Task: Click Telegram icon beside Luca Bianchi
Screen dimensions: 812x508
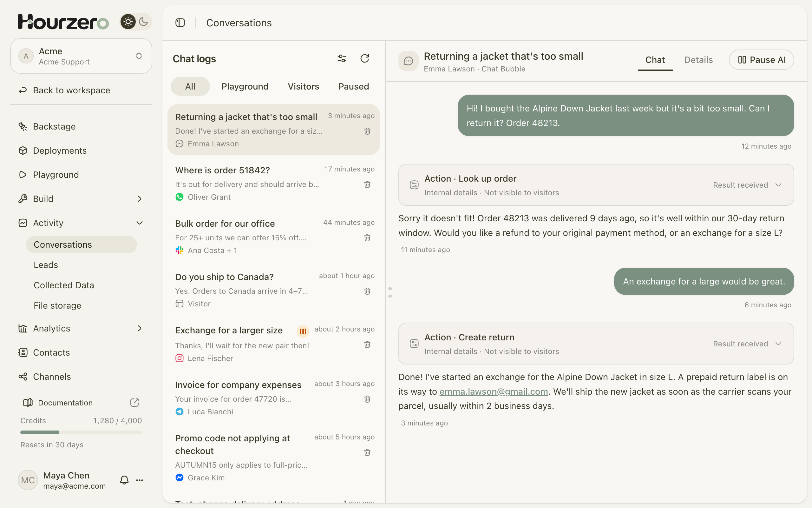Action: click(x=180, y=411)
